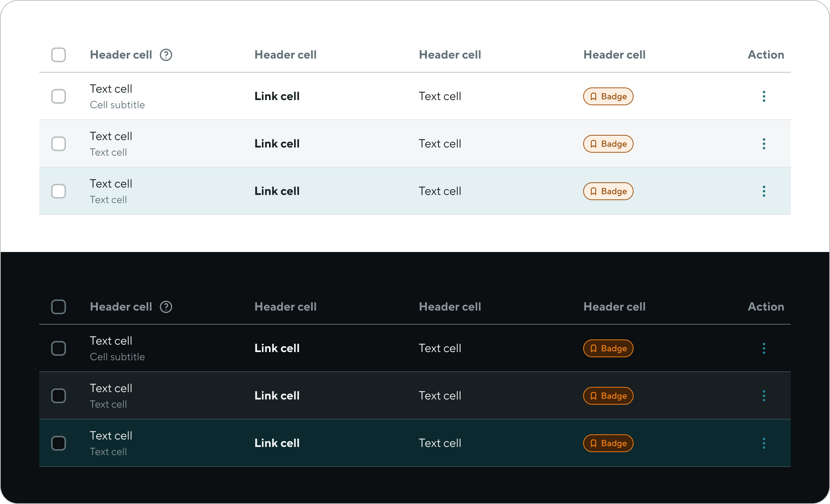This screenshot has height=504, width=830.
Task: Click the Cell subtitle text in the dark table
Action: coord(117,357)
